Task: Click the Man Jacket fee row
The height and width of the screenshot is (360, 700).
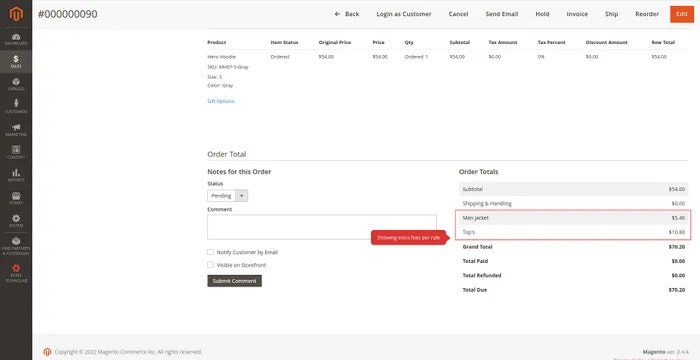Action: (573, 218)
